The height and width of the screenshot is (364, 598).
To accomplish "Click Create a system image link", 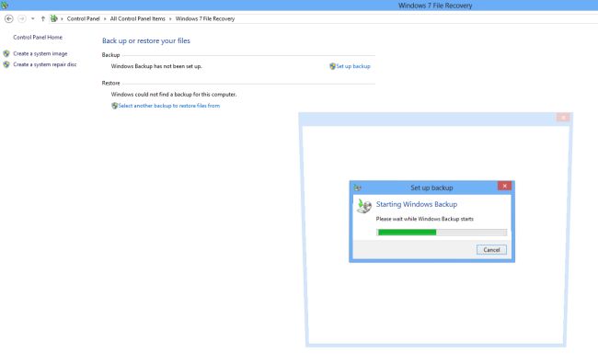I will coord(40,53).
